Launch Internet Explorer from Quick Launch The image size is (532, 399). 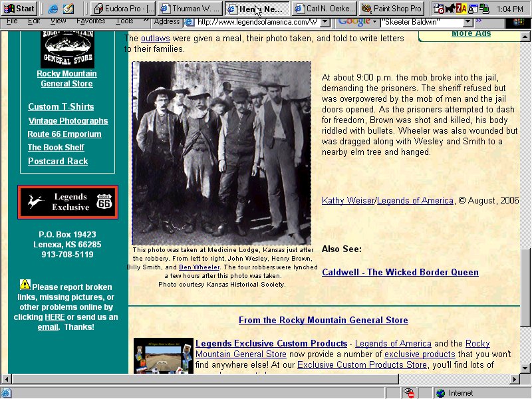pos(53,9)
